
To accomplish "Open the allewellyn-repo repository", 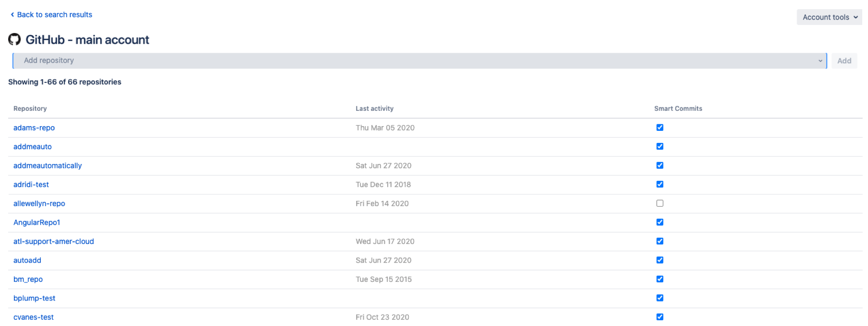I will [x=39, y=204].
